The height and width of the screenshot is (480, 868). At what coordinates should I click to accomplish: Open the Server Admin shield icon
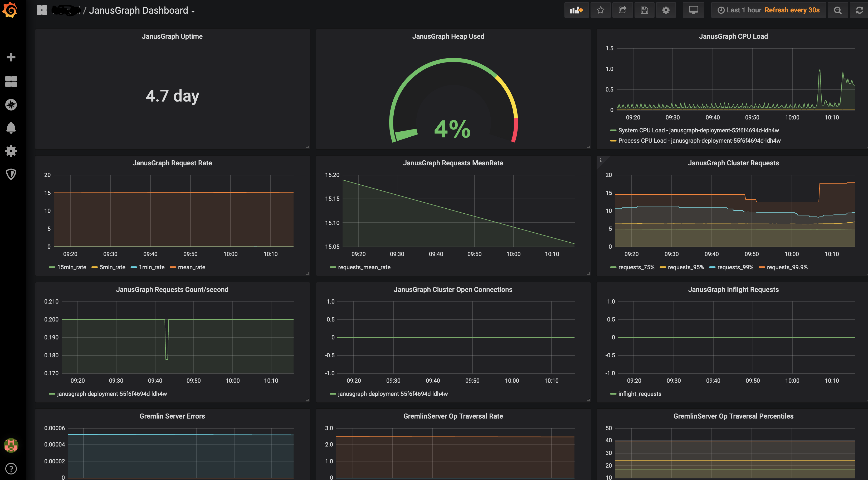11,174
